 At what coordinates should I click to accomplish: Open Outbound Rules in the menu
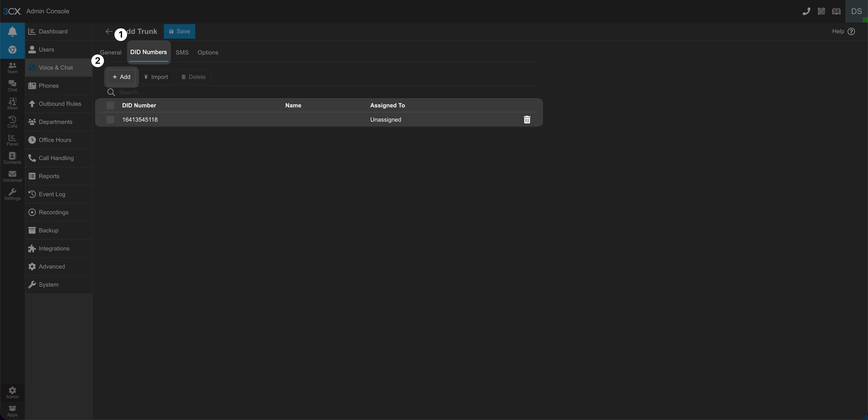click(60, 104)
